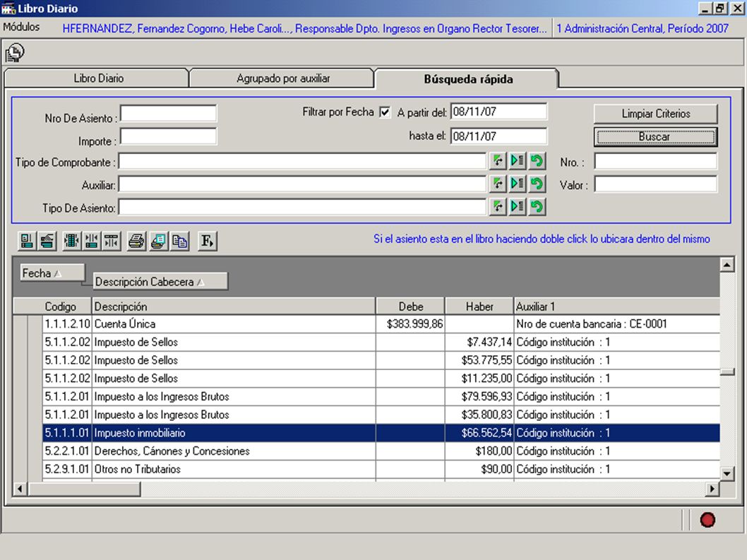The width and height of the screenshot is (747, 560).
Task: Click the green list-play icon for Tipo de Comprobante
Action: (518, 160)
